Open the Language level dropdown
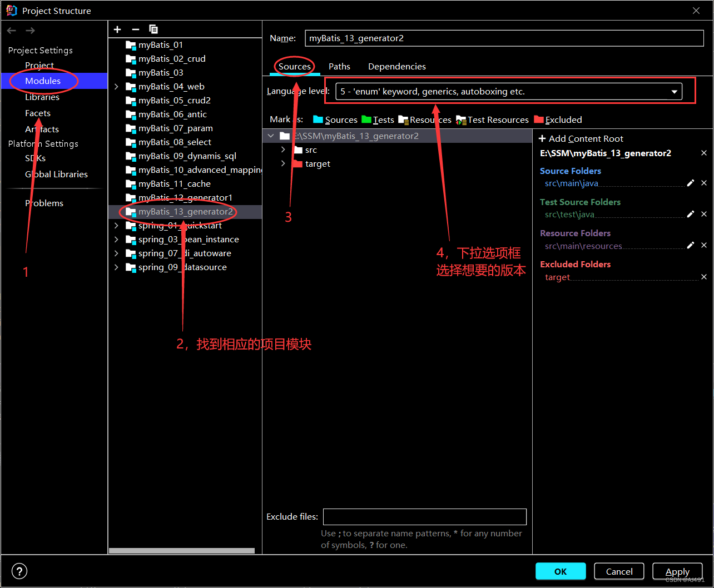Screen dimensions: 714x588 coord(674,91)
